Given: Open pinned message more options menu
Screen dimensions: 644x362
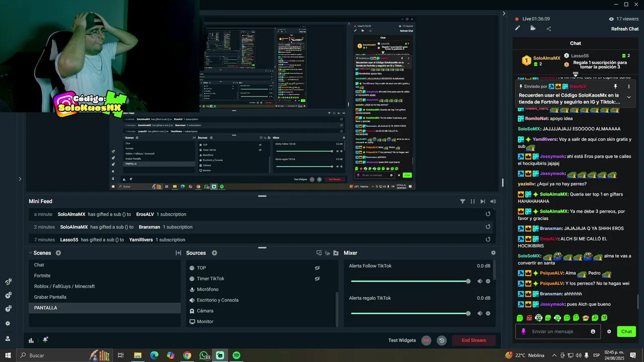Looking at the screenshot, I should (628, 86).
